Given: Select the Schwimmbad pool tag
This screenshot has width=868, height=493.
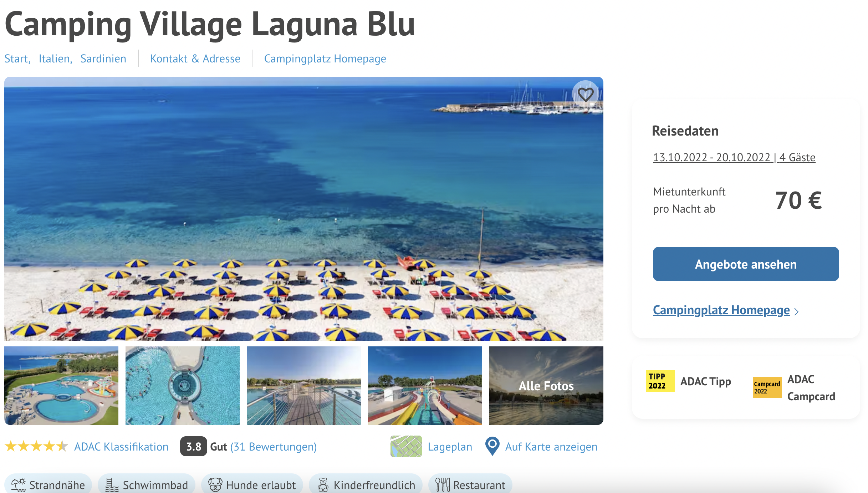Looking at the screenshot, I should click(147, 485).
